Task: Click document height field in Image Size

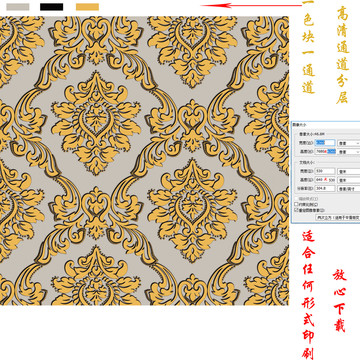Action: click(325, 180)
